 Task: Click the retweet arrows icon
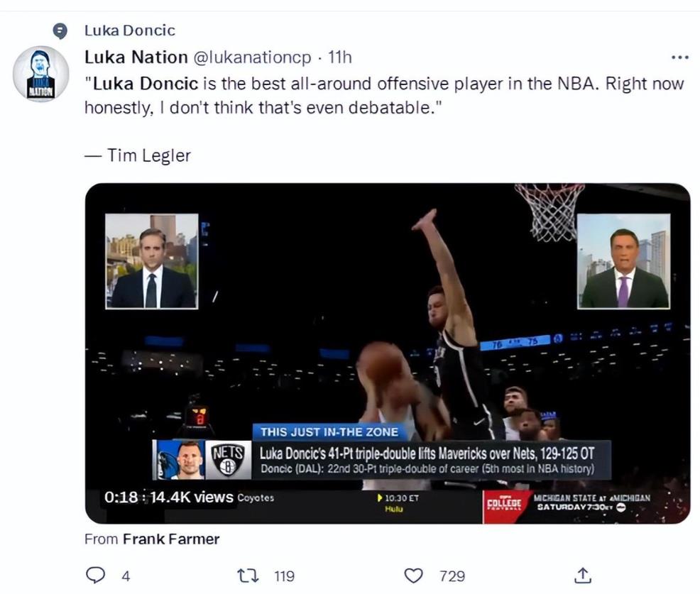pos(247,576)
